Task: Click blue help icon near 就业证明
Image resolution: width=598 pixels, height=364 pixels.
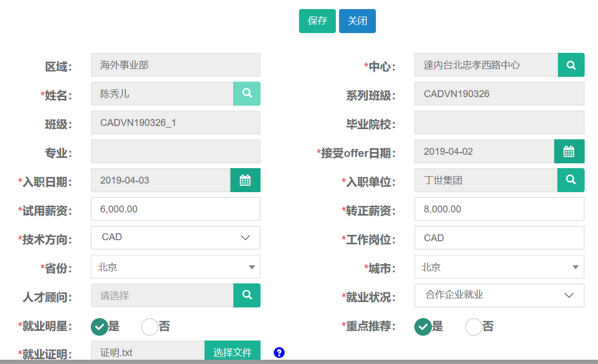Action: (x=279, y=353)
